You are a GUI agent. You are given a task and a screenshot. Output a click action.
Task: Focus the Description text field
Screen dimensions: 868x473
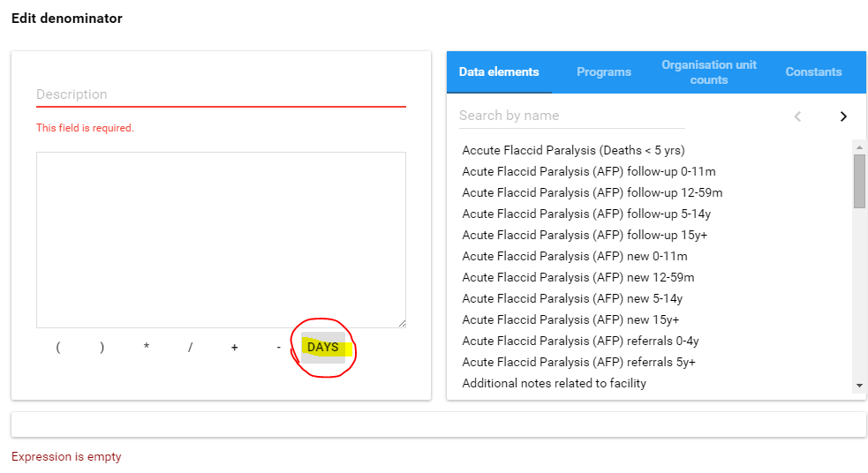point(221,94)
